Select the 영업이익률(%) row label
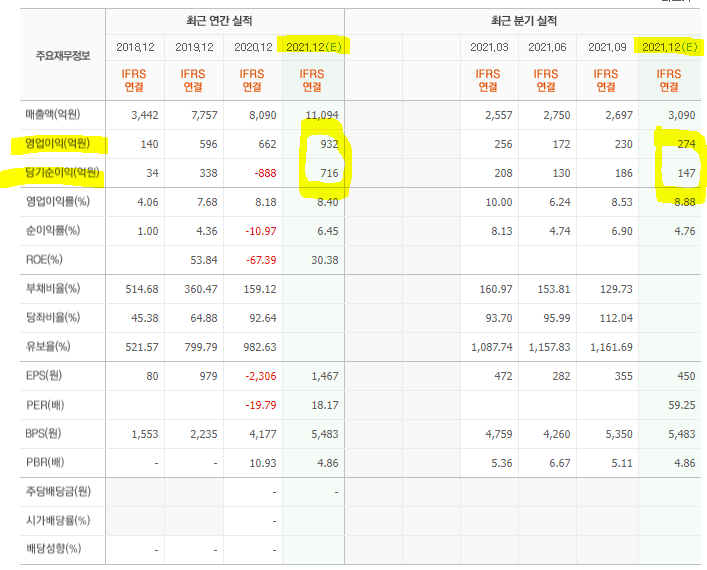 pyautogui.click(x=57, y=202)
